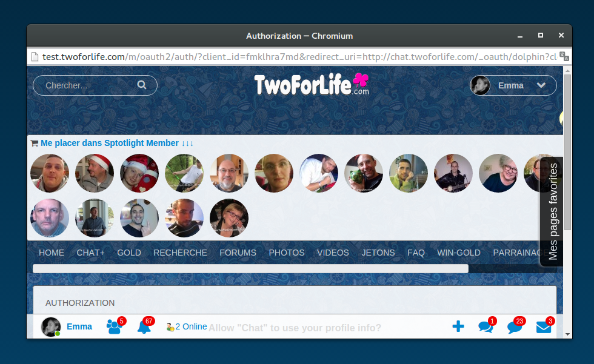Open chat bubbles icon with badge 1
Screen dimensions: 594x364
pos(486,326)
